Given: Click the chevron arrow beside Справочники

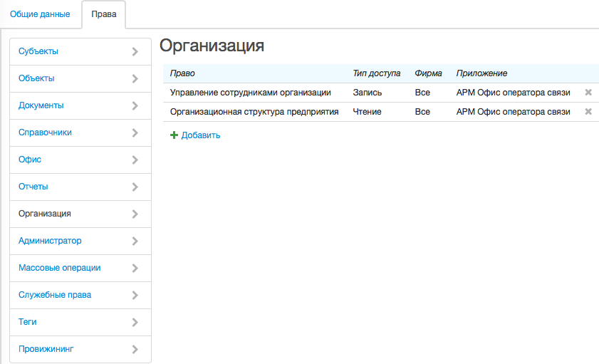Looking at the screenshot, I should click(135, 133).
